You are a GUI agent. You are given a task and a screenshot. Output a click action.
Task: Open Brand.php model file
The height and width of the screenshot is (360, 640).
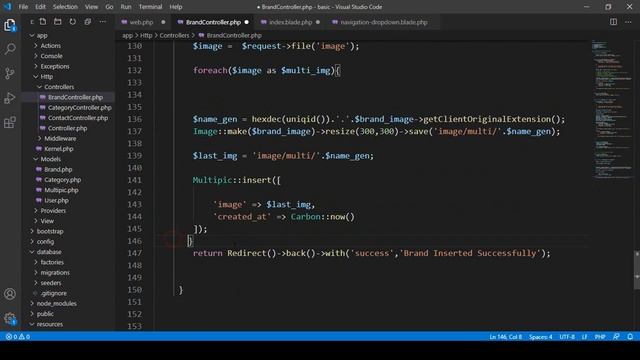[58, 169]
